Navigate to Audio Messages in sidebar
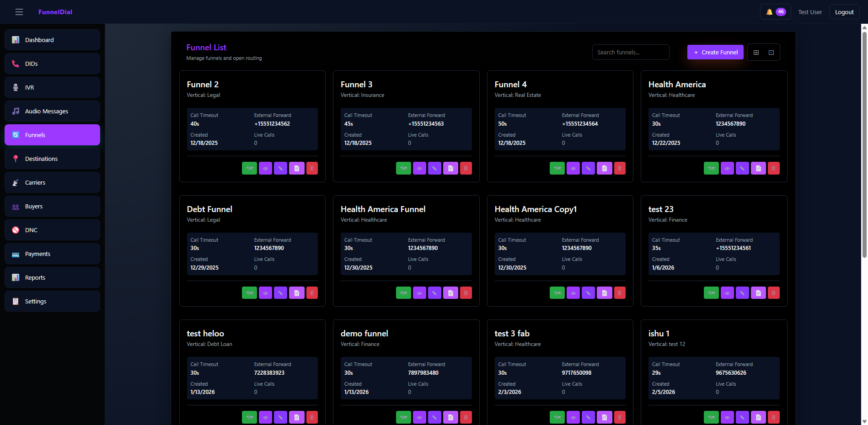The width and height of the screenshot is (868, 425). pyautogui.click(x=52, y=111)
